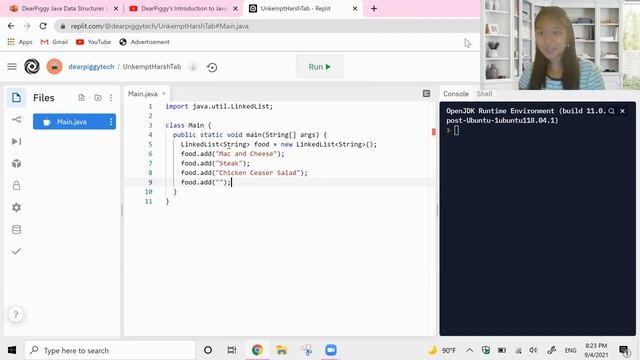Open Zoom from the taskbar
This screenshot has width=640, height=360.
[x=331, y=350]
